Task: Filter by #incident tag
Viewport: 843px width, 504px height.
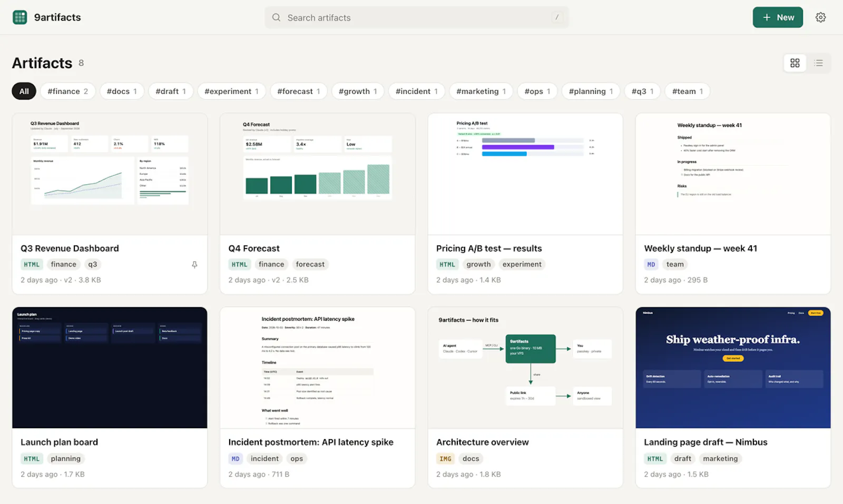Action: (x=417, y=91)
